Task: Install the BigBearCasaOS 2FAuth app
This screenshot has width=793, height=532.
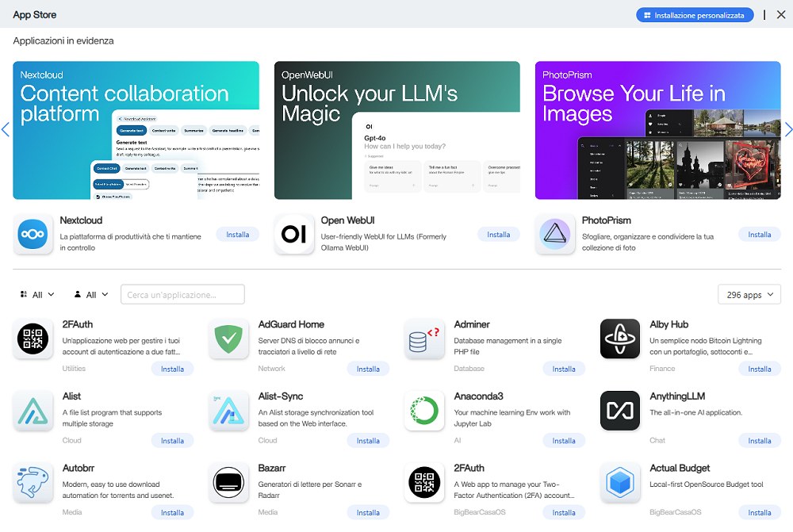Action: click(564, 513)
